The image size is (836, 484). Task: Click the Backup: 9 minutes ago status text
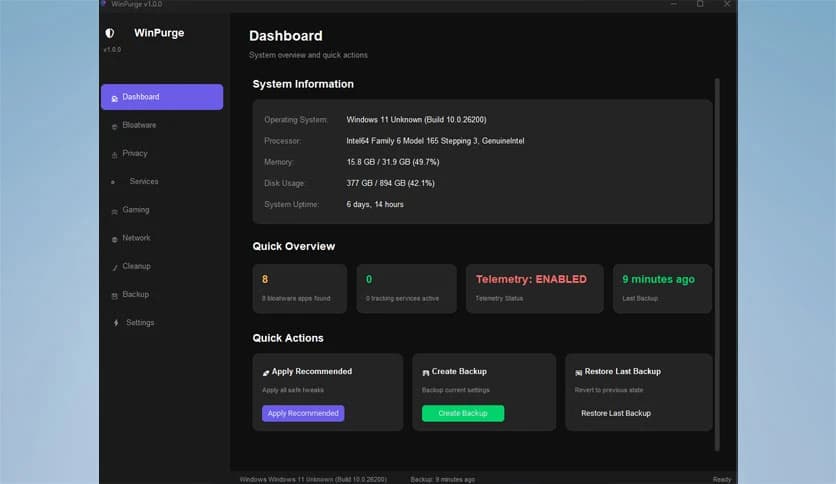[x=443, y=480]
